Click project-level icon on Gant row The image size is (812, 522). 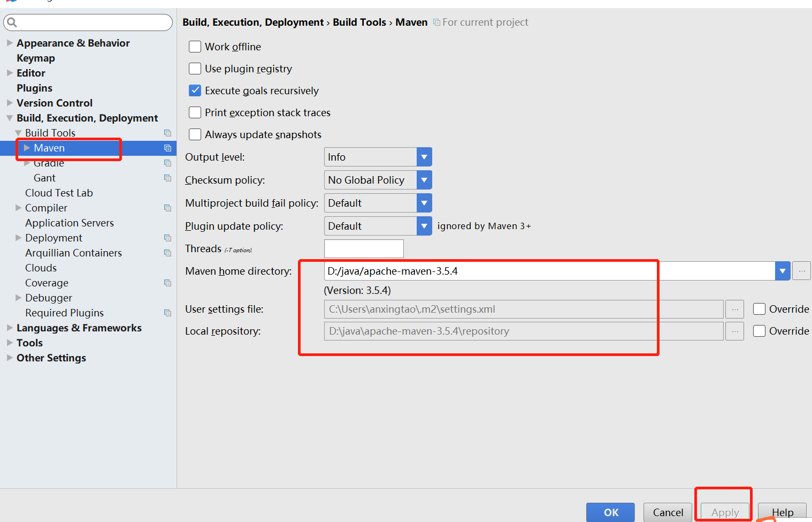click(167, 178)
